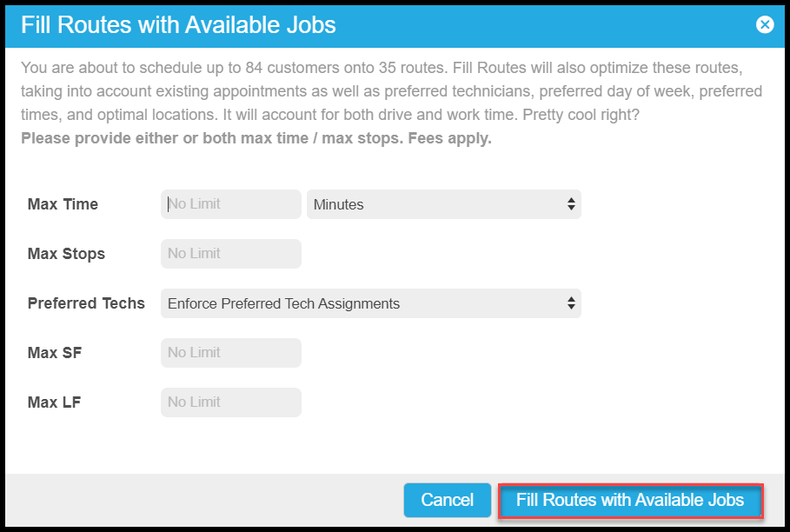Image resolution: width=790 pixels, height=532 pixels.
Task: Close the Fill Routes dialog with X icon
Action: click(x=765, y=24)
